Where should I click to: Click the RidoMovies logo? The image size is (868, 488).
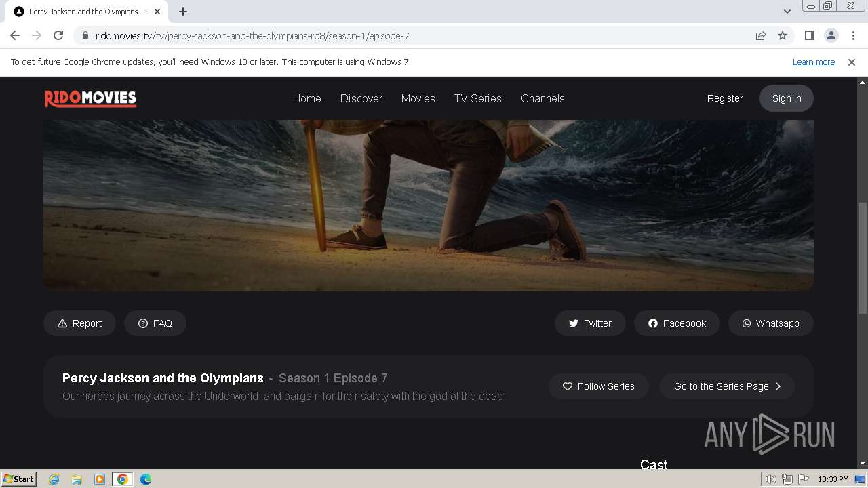(90, 99)
